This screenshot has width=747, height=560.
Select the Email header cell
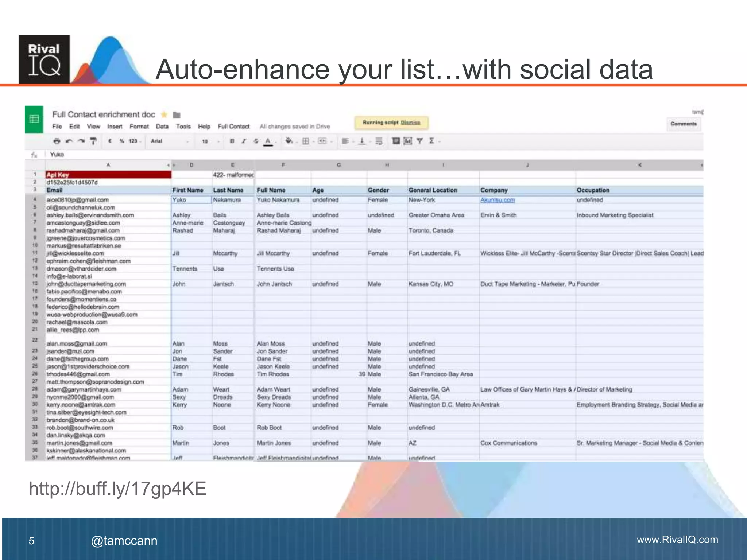coord(108,190)
